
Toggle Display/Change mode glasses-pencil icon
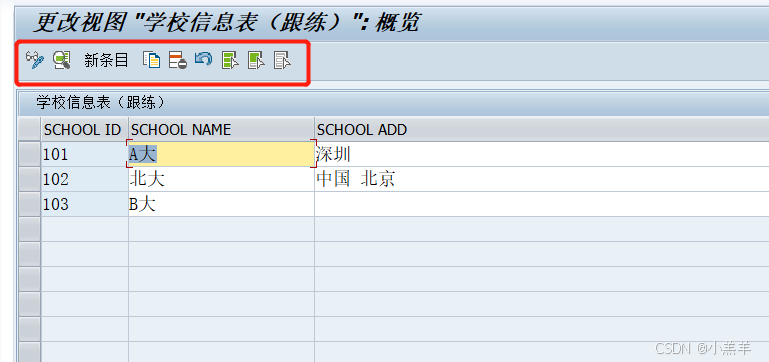click(x=35, y=60)
